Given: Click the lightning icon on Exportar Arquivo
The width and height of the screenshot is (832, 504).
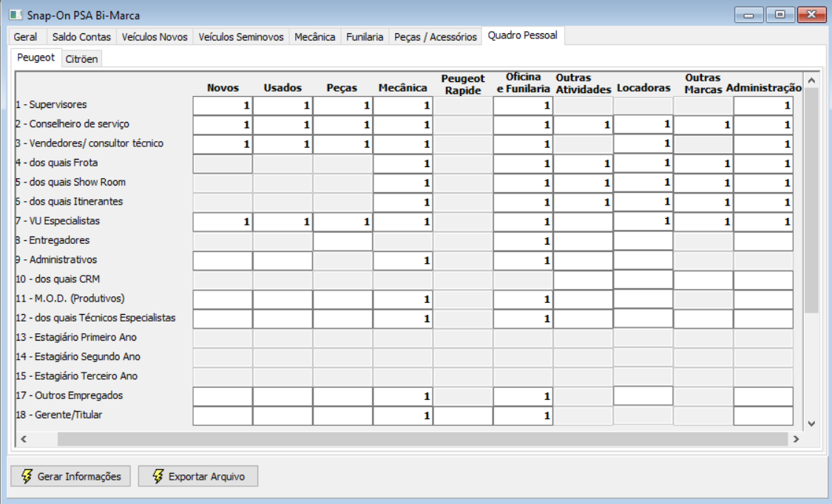Looking at the screenshot, I should (x=158, y=476).
